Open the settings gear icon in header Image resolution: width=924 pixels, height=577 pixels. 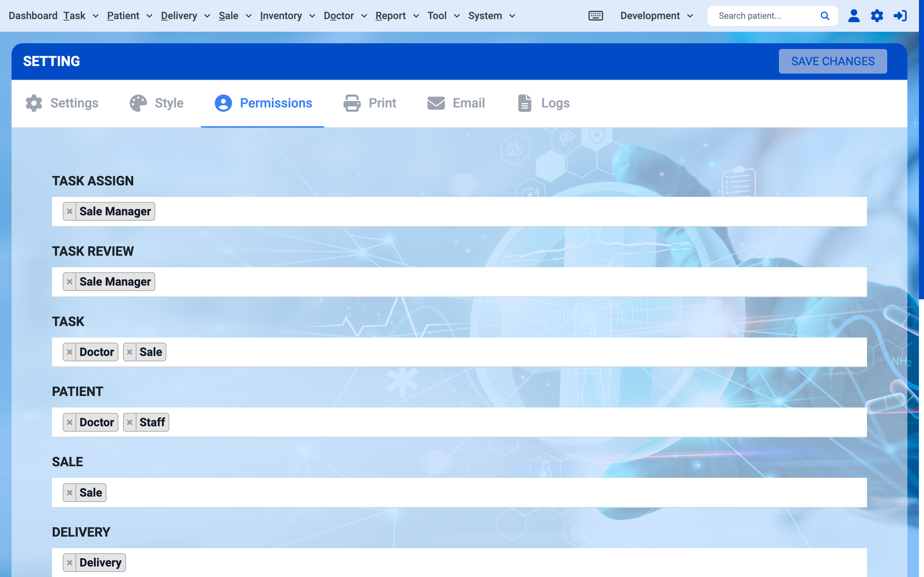click(x=877, y=16)
